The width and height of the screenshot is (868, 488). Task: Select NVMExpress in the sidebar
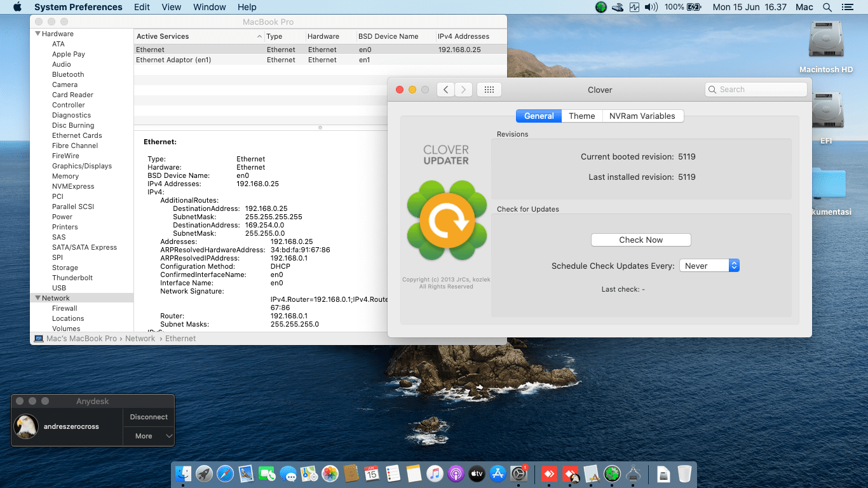pos(73,186)
